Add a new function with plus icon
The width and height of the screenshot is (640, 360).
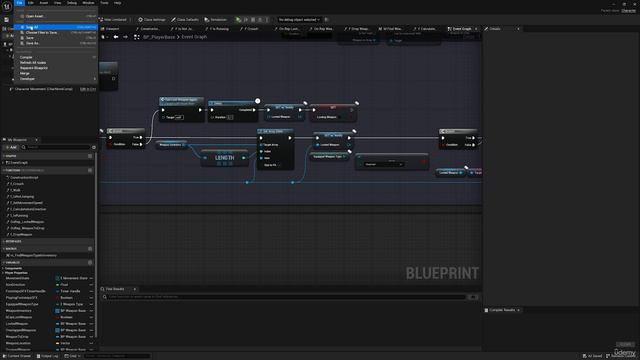click(x=90, y=170)
